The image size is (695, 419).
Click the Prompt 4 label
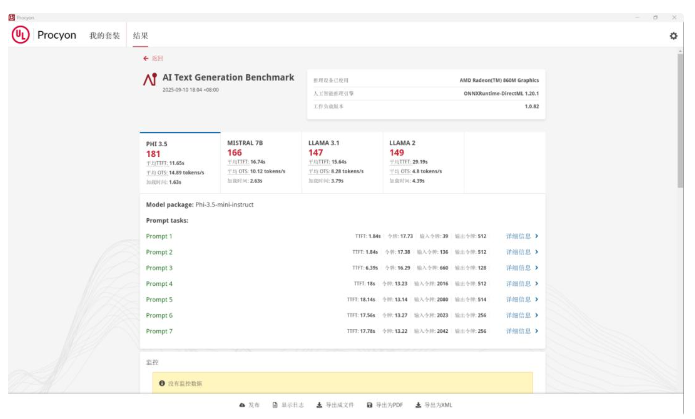pos(159,284)
